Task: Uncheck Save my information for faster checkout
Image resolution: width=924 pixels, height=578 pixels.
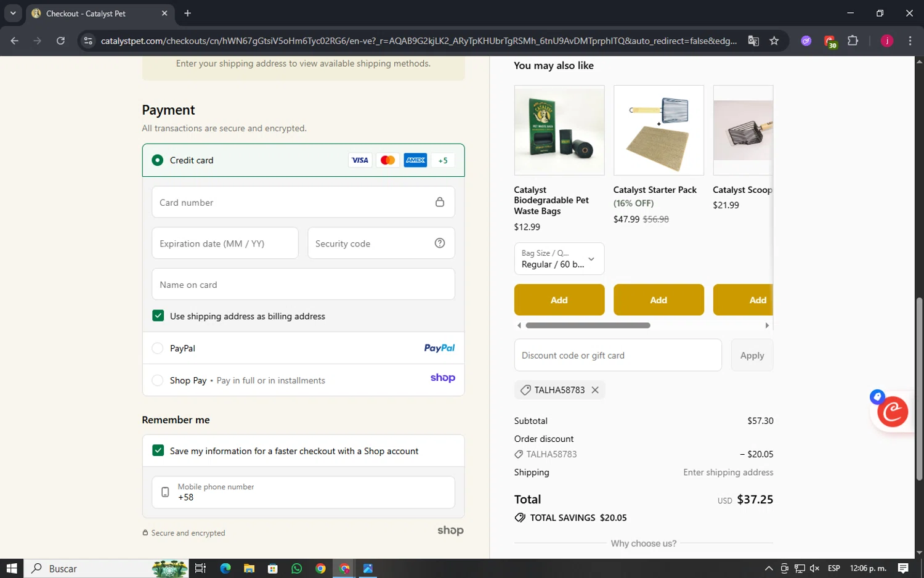Action: (x=158, y=450)
